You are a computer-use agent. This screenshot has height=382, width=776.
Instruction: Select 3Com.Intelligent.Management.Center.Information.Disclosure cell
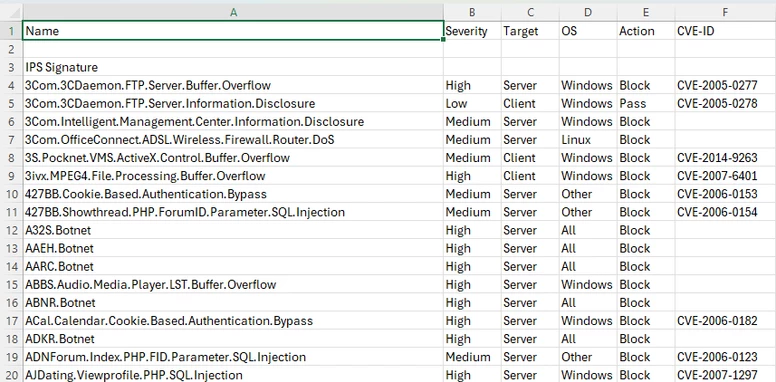[233, 121]
